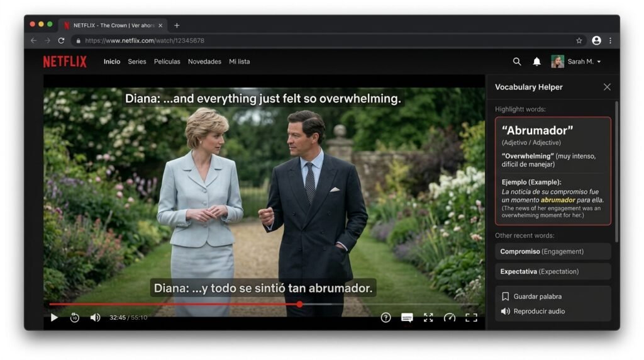This screenshot has height=360, width=644.
Task: Seek in unplayed part of progress bar
Action: click(390, 304)
